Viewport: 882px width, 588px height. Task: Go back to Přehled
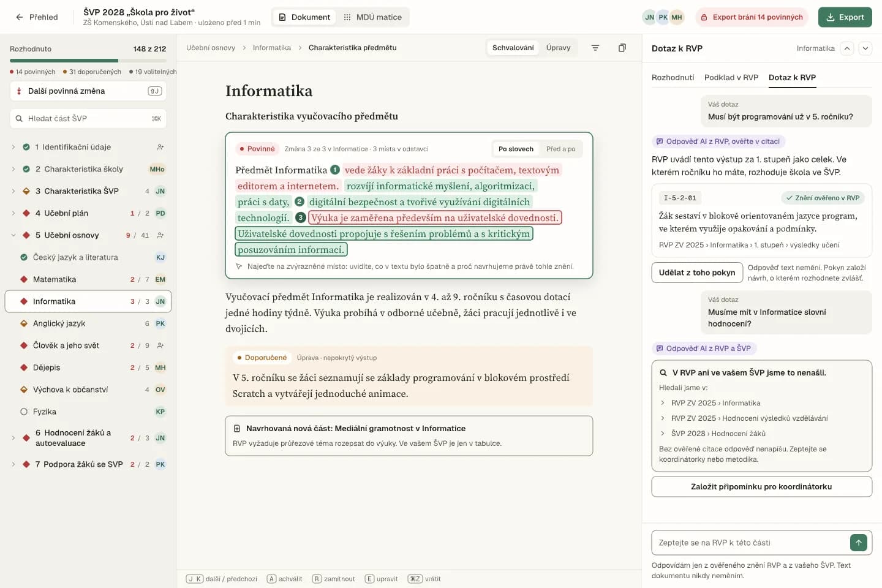pyautogui.click(x=37, y=17)
